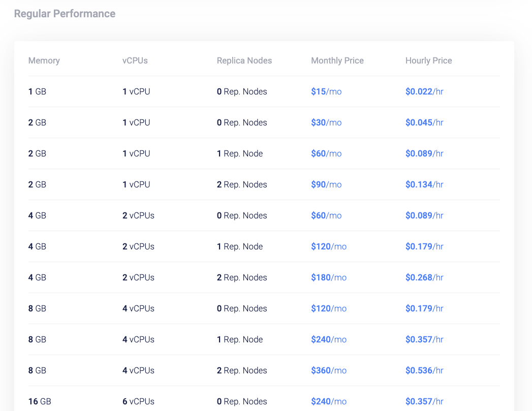The height and width of the screenshot is (411, 532).
Task: Click the Monthly Price column header
Action: 337,60
